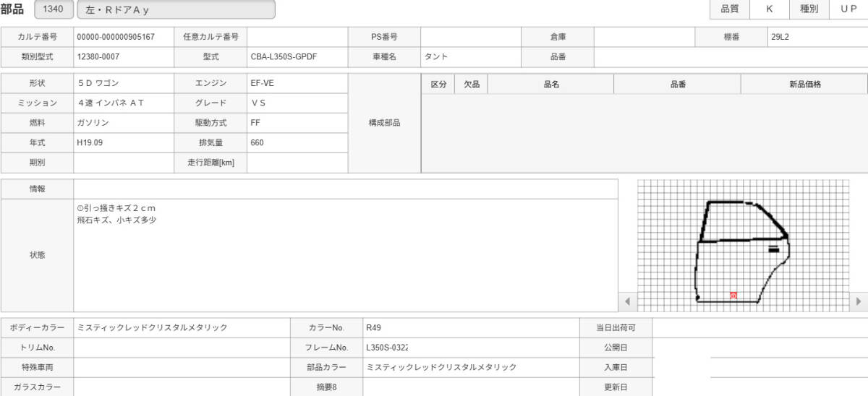Click the 倉庫 value field
The image size is (868, 396).
644,37
